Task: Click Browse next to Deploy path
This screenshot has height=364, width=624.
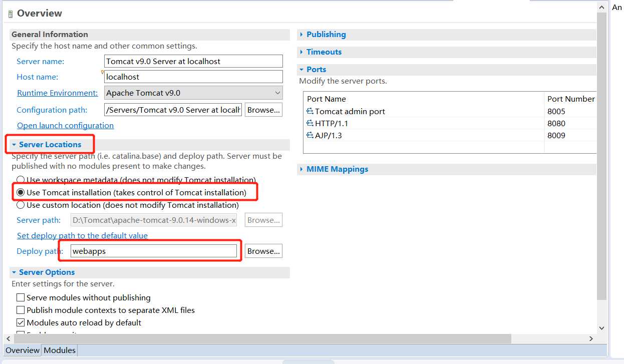Action: (263, 251)
